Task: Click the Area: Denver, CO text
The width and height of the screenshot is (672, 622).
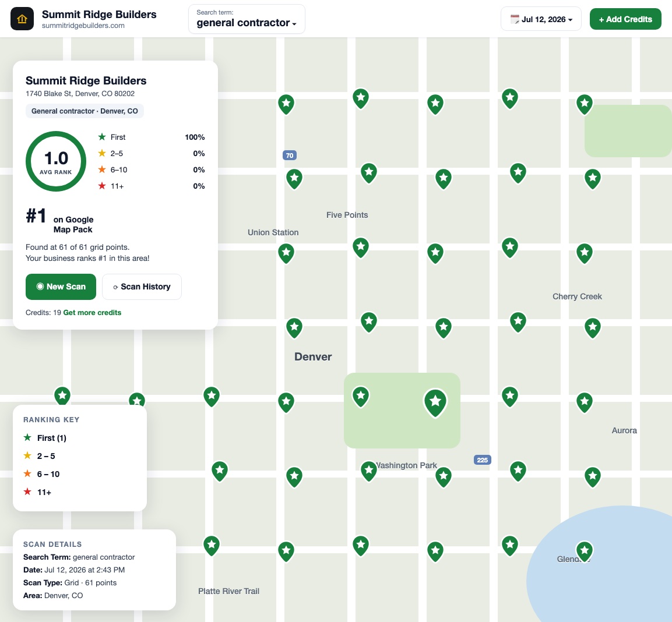Action: coord(53,595)
